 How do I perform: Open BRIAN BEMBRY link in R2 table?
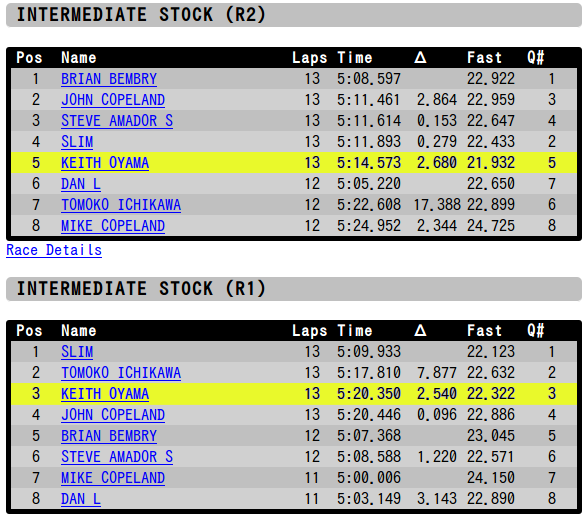[x=109, y=79]
